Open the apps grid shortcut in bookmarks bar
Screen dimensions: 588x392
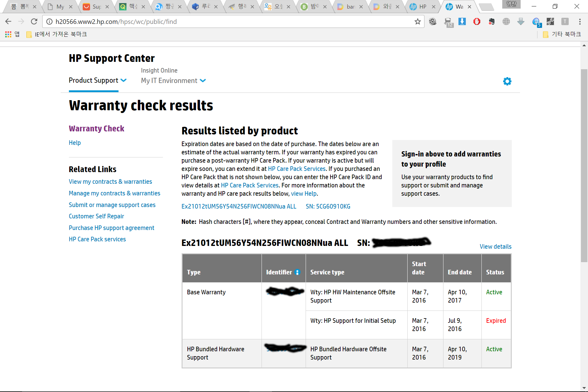coord(8,34)
